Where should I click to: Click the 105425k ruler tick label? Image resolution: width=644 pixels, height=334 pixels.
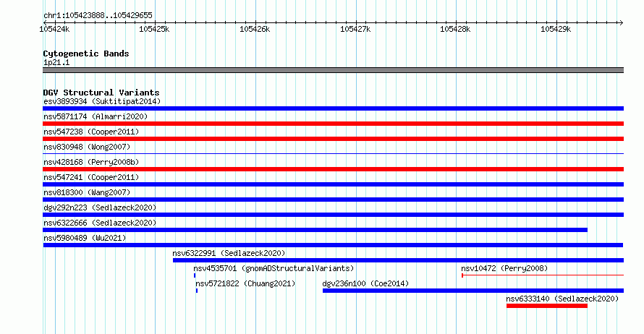(154, 29)
